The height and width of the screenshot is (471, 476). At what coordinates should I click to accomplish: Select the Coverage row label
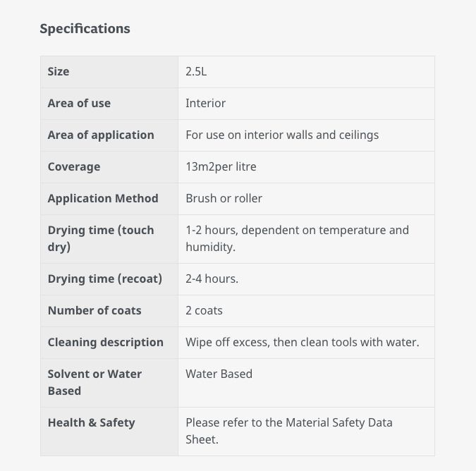click(x=74, y=167)
